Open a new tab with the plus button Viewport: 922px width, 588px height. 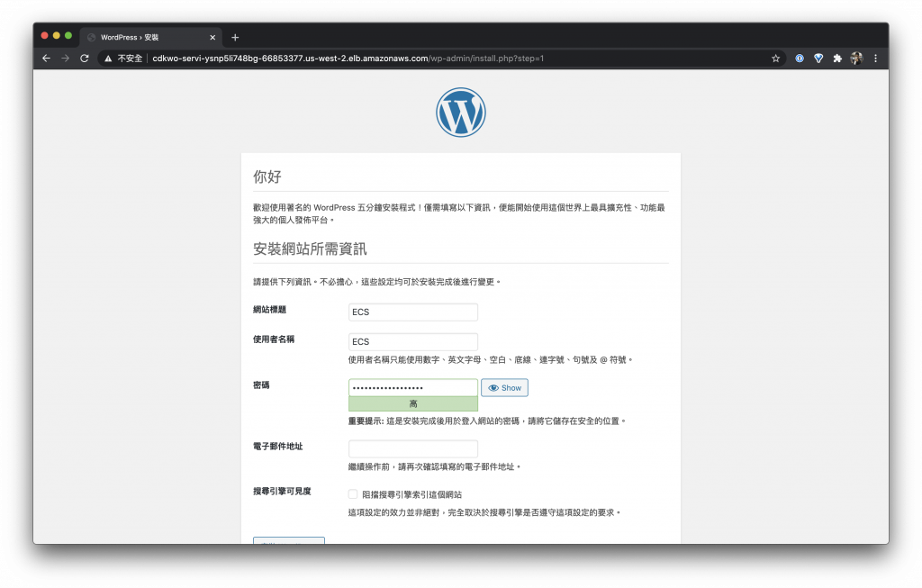coord(235,37)
